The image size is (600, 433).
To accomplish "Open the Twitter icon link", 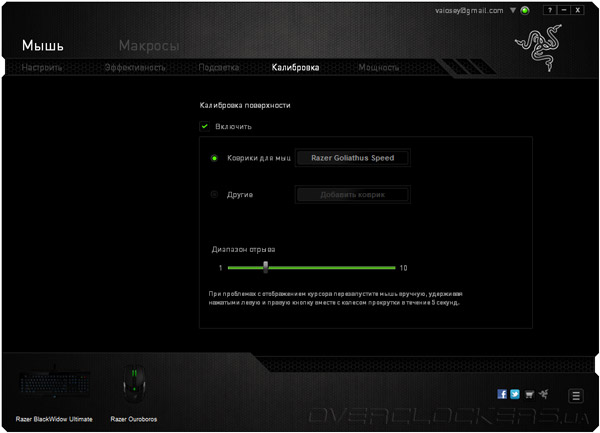I will pos(515,394).
